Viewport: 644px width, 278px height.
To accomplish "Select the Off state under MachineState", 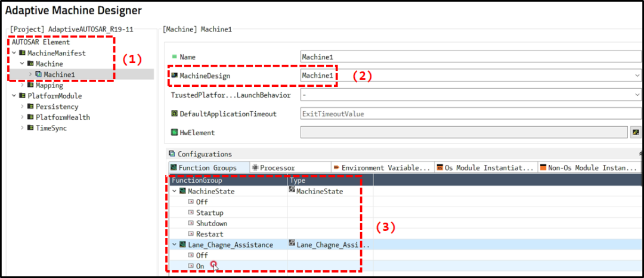I will 202,202.
